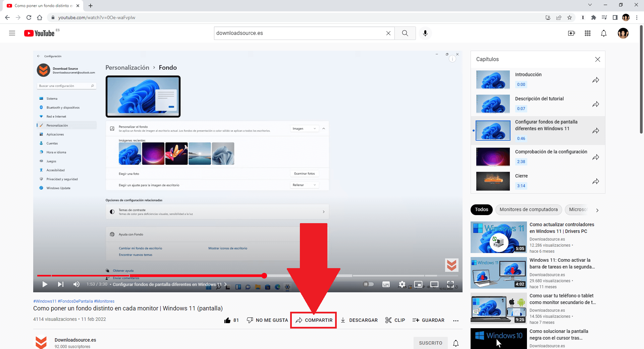Click the COMPARTIR button
Image resolution: width=644 pixels, height=349 pixels.
click(x=314, y=320)
